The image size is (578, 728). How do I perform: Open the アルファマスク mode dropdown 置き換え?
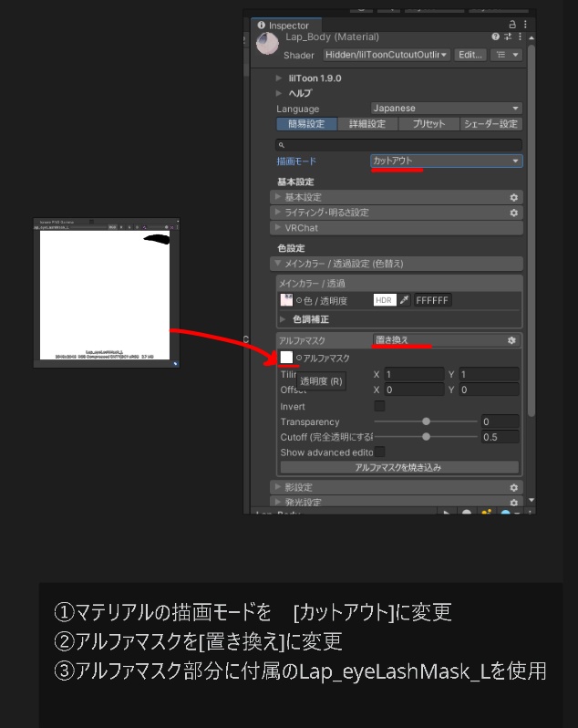click(x=439, y=340)
